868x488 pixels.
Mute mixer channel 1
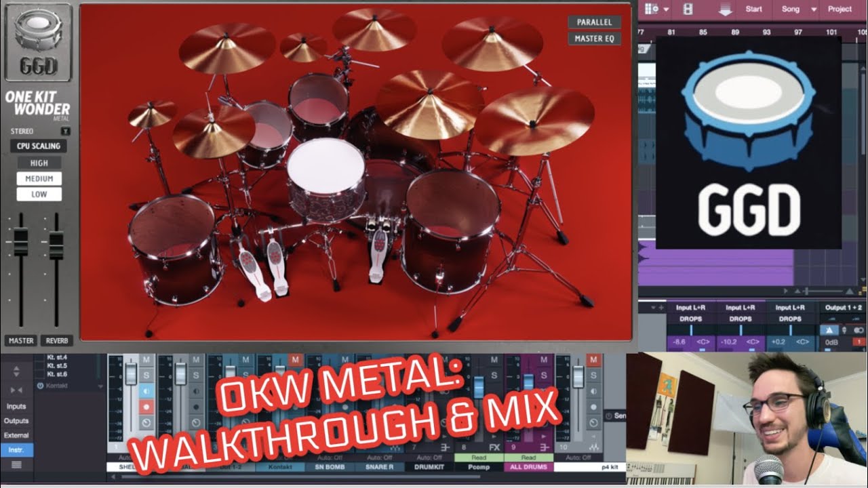(146, 360)
